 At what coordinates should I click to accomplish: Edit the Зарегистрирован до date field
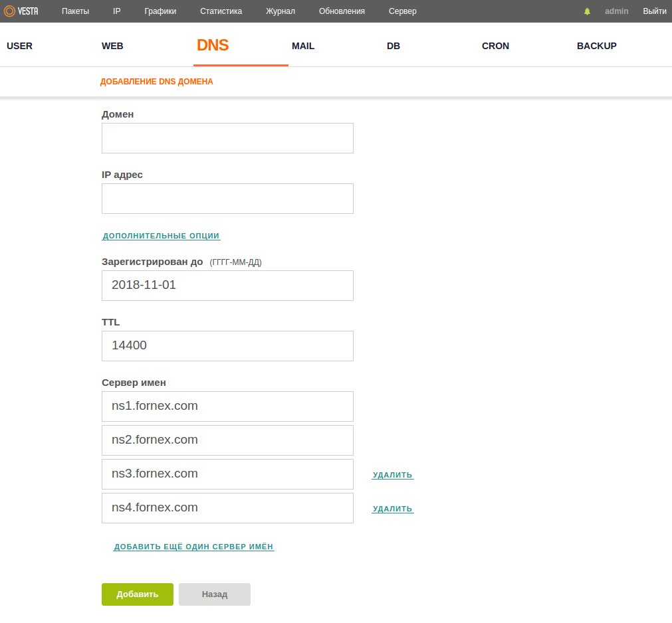(x=227, y=286)
